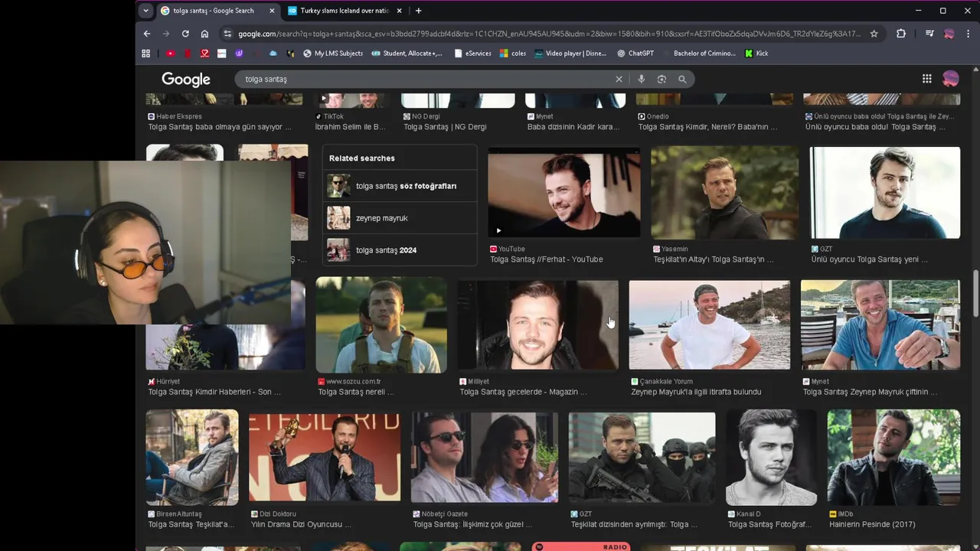Screen dimensions: 980x551
Task: Open the ChatGPT bookmark
Action: [x=635, y=54]
